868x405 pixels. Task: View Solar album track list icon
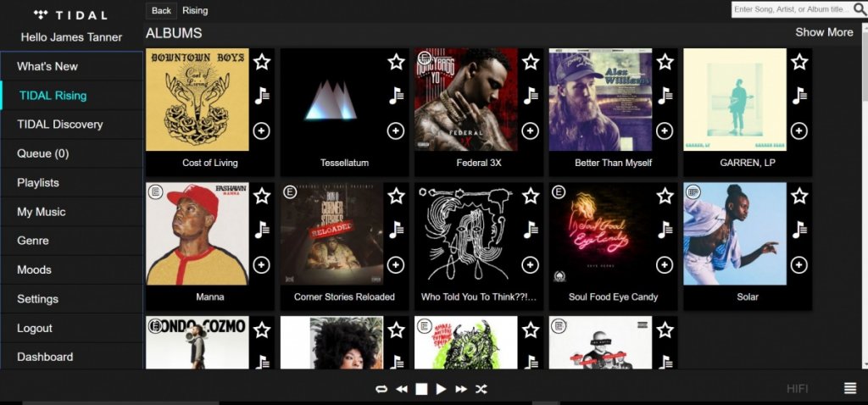click(x=798, y=230)
